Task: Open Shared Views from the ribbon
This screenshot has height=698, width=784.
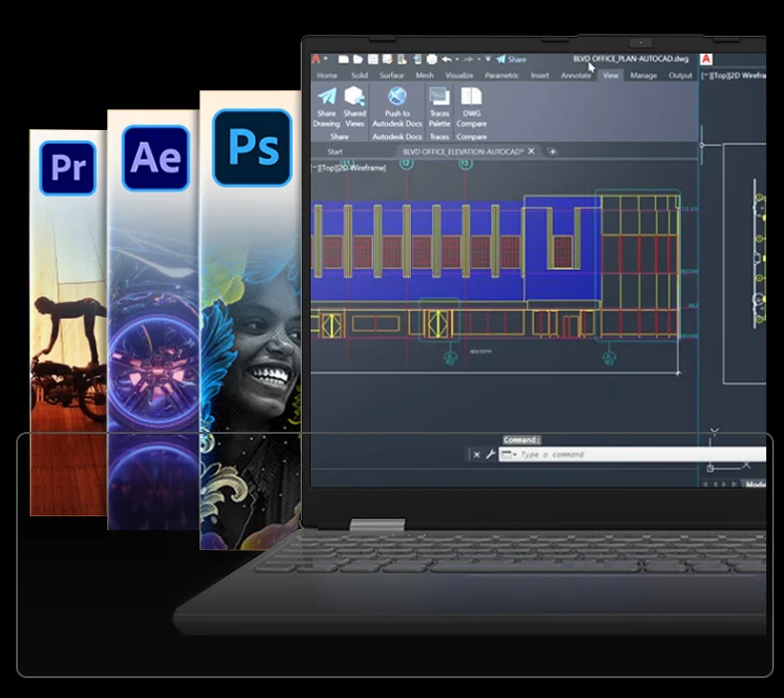Action: [x=354, y=107]
